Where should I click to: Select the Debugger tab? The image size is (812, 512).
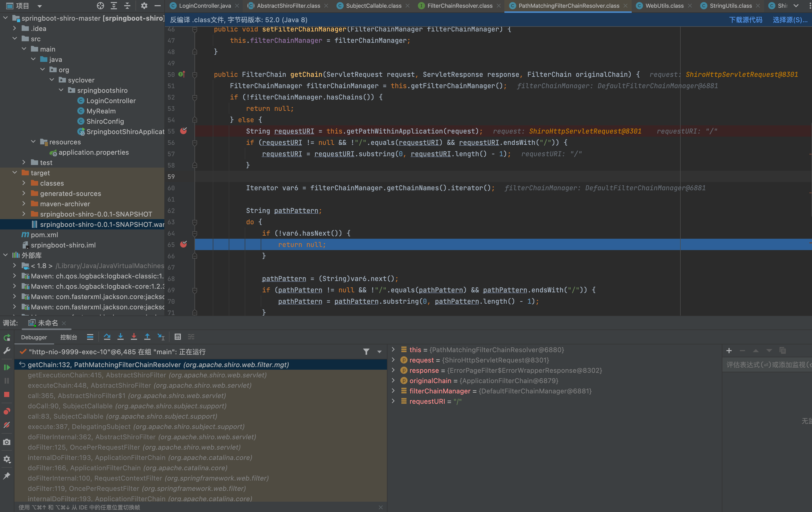tap(34, 337)
